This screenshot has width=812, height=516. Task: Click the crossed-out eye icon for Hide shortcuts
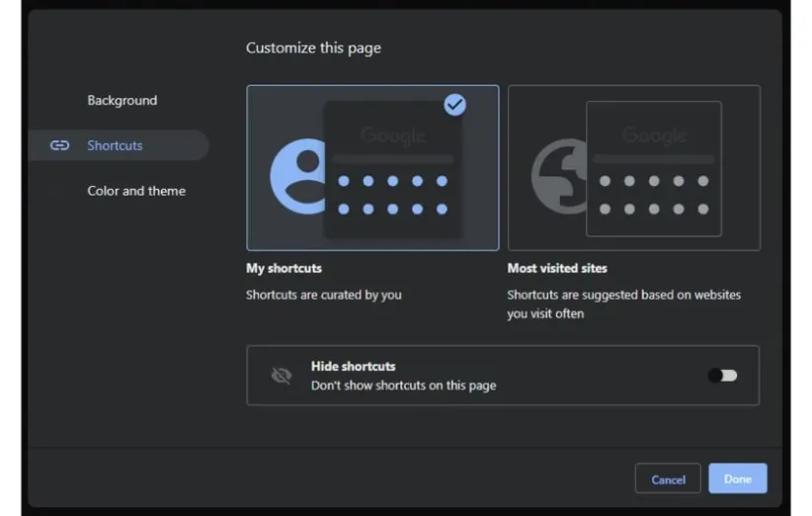(282, 376)
